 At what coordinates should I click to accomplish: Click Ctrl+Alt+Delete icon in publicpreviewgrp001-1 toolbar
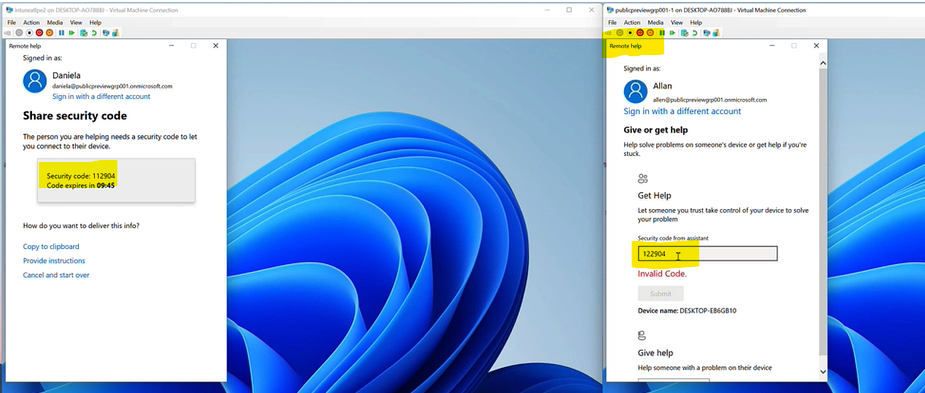pyautogui.click(x=608, y=33)
